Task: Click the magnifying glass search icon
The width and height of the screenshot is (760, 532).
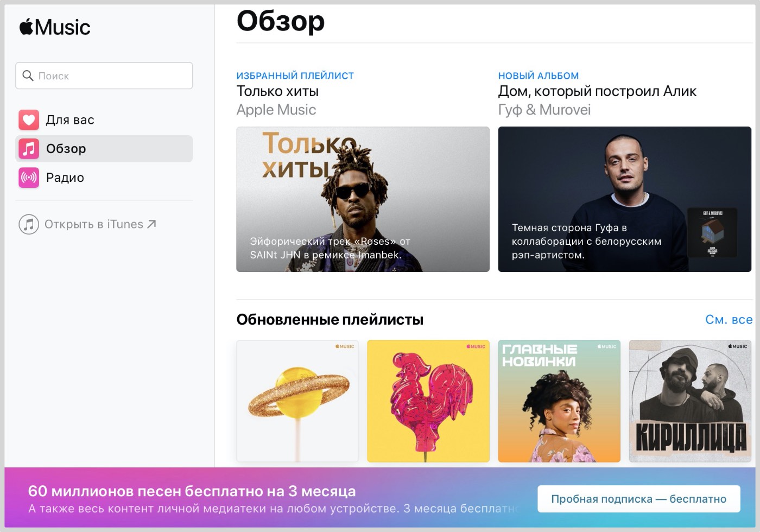Action: coord(28,75)
